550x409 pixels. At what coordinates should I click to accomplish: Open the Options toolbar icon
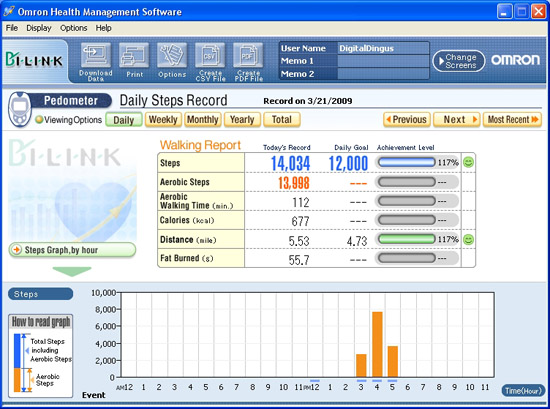(x=172, y=61)
